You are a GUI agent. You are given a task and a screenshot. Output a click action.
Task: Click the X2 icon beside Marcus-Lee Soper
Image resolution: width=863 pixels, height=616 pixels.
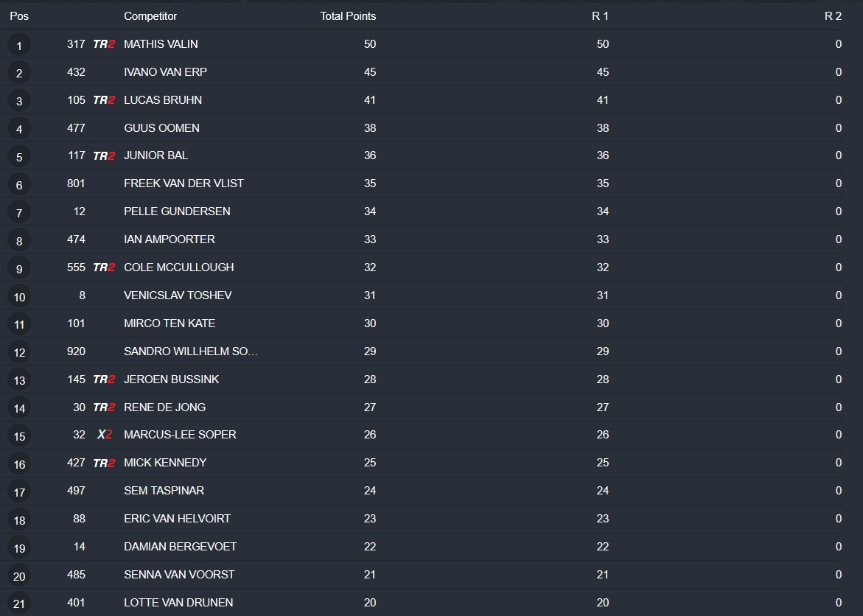tap(105, 435)
